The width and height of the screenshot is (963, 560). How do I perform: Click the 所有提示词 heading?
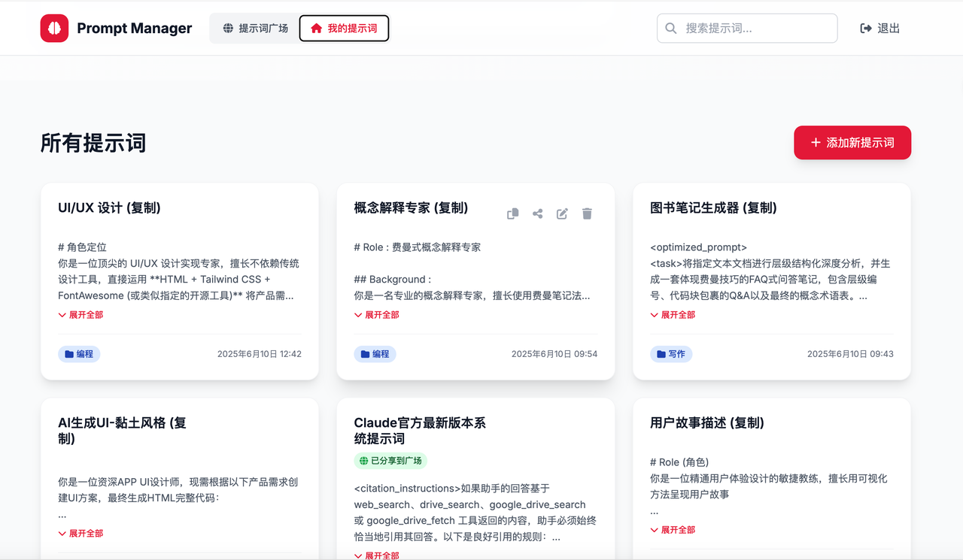point(93,143)
